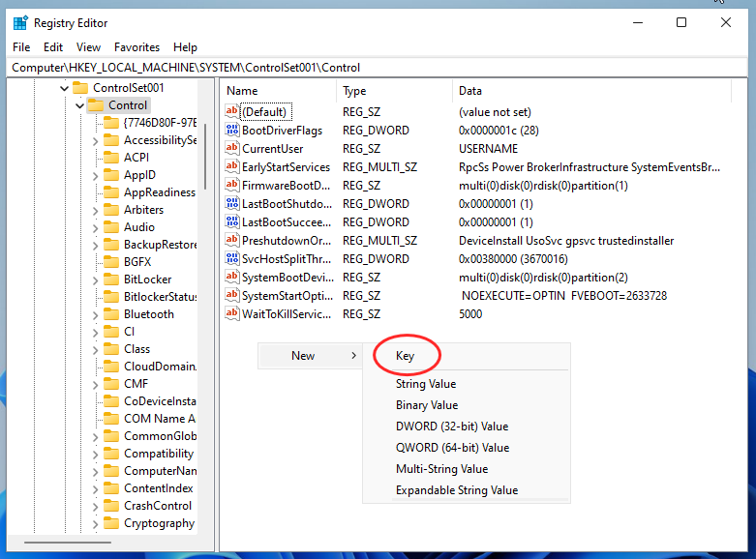Expand the Compatibility key
Viewport: 756px width, 559px height.
pos(96,455)
